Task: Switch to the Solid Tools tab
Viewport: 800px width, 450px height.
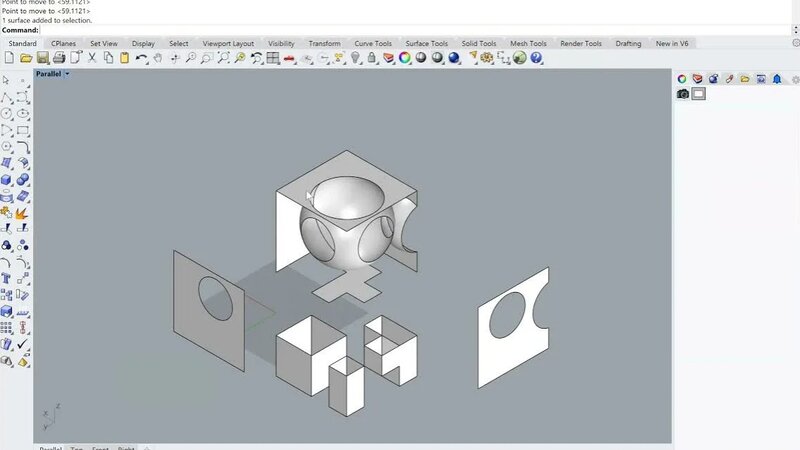Action: [x=479, y=43]
